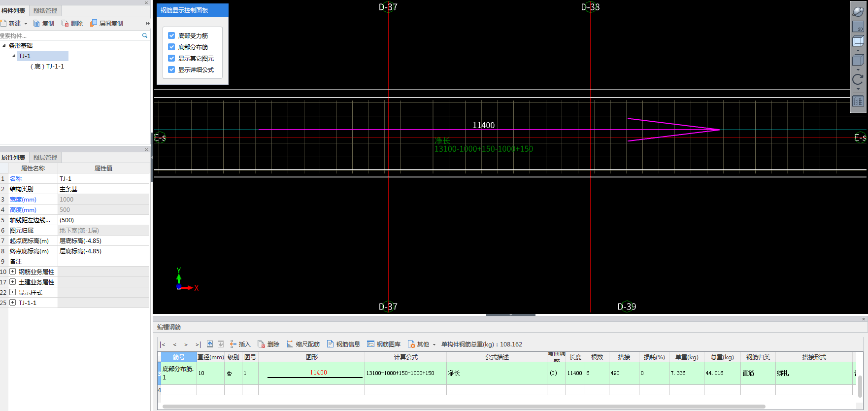Image resolution: width=868 pixels, height=411 pixels.
Task: Toggle 显示详细公式 checkbox
Action: [171, 69]
